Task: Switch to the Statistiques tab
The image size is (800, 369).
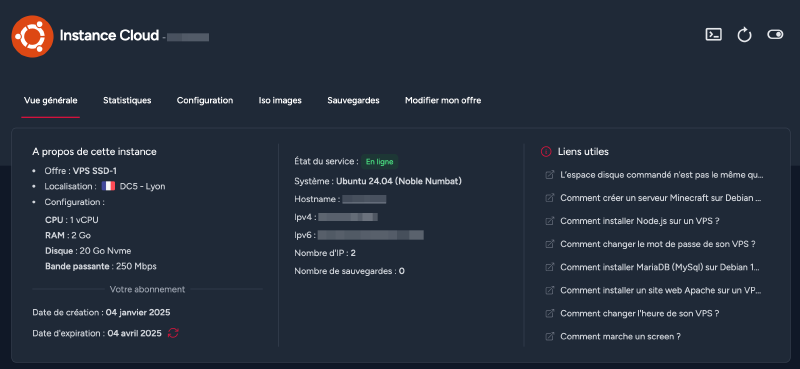Action: pyautogui.click(x=127, y=101)
